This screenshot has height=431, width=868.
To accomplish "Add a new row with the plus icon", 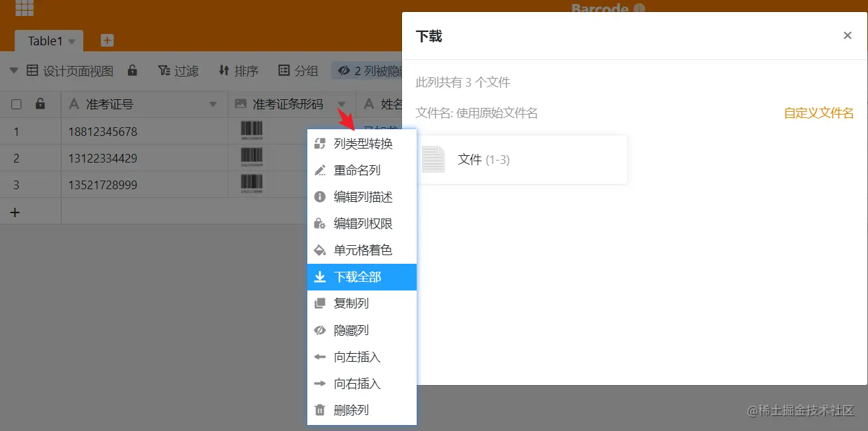I will 15,212.
